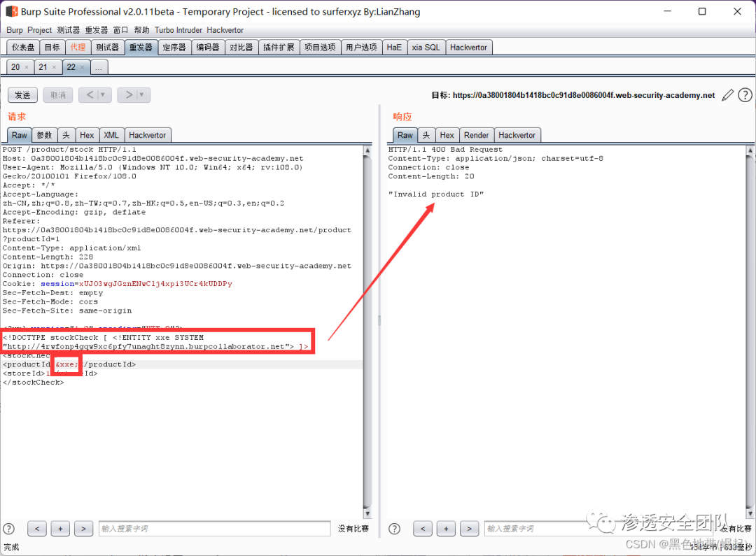Click the plus button in response search bar

coord(446,529)
